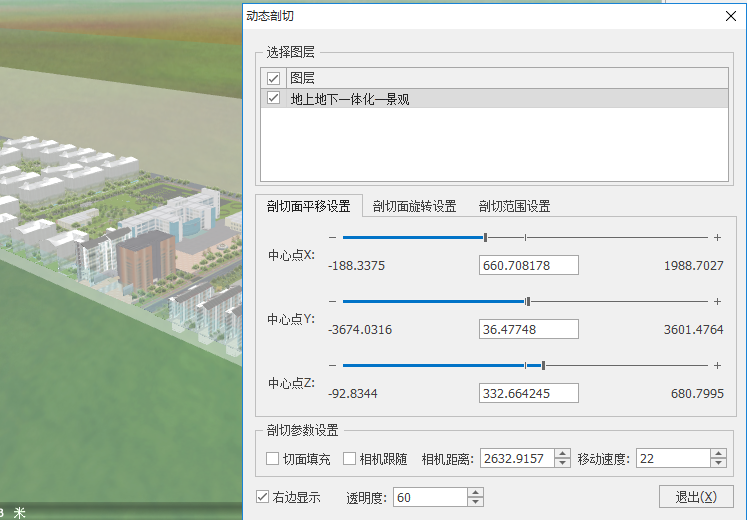Click minus icon of 中心点Y slider
This screenshot has width=747, height=520.
click(x=332, y=301)
